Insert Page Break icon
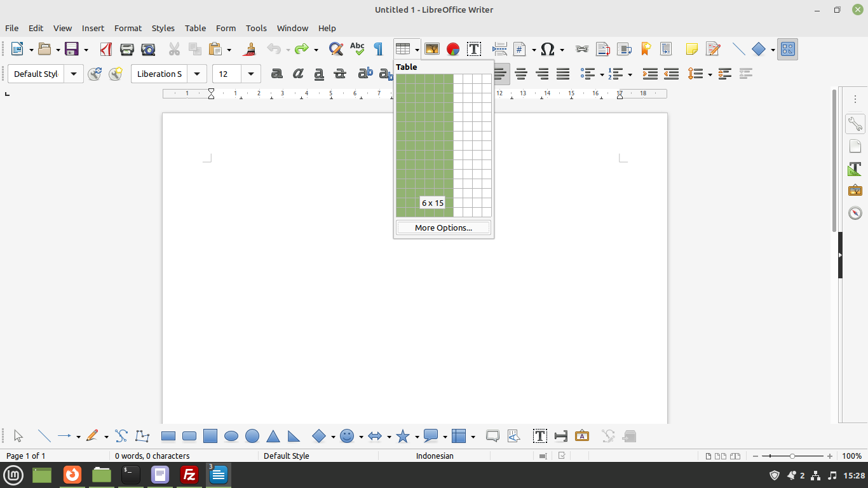The image size is (868, 488). pos(500,49)
